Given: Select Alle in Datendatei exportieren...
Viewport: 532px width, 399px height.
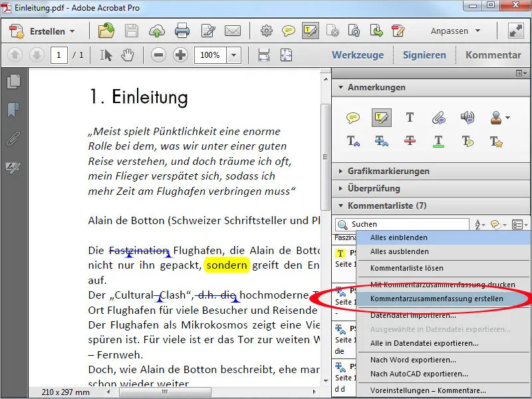Looking at the screenshot, I should (444, 343).
